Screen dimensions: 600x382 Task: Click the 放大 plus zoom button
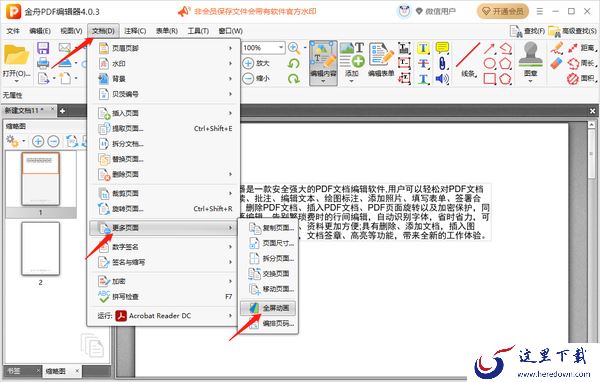pos(256,63)
